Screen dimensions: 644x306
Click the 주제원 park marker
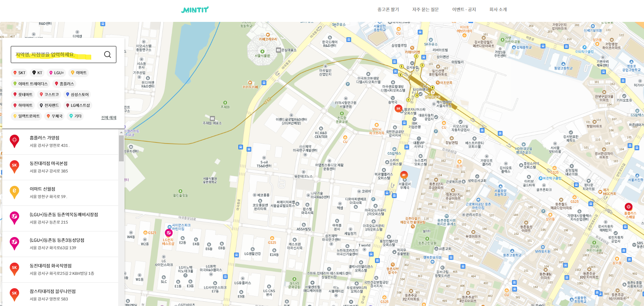(x=225, y=103)
